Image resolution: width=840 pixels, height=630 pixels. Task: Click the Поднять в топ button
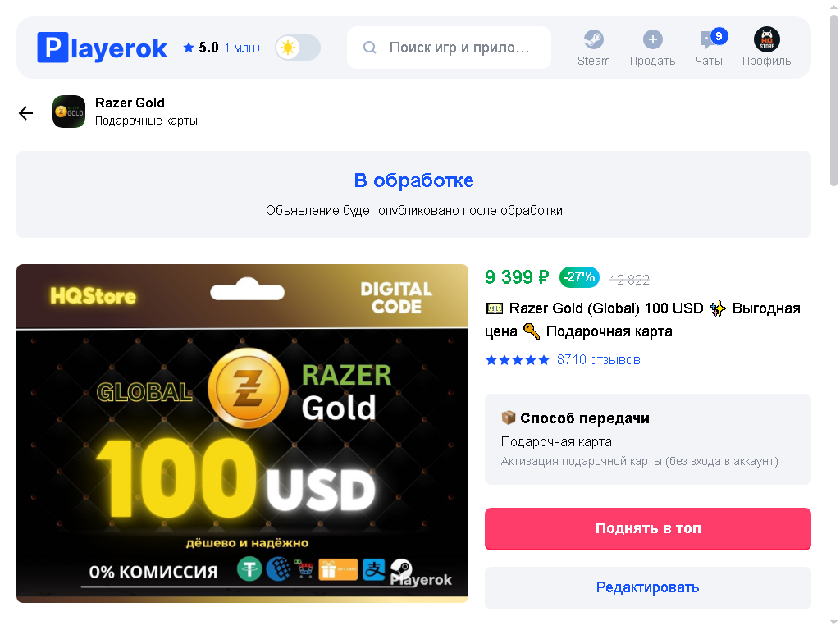click(648, 529)
